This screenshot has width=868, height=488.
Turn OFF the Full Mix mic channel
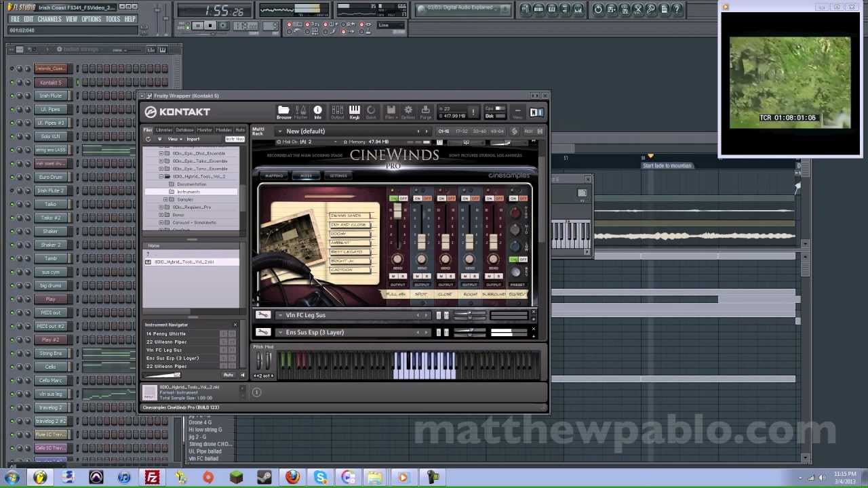pos(403,198)
